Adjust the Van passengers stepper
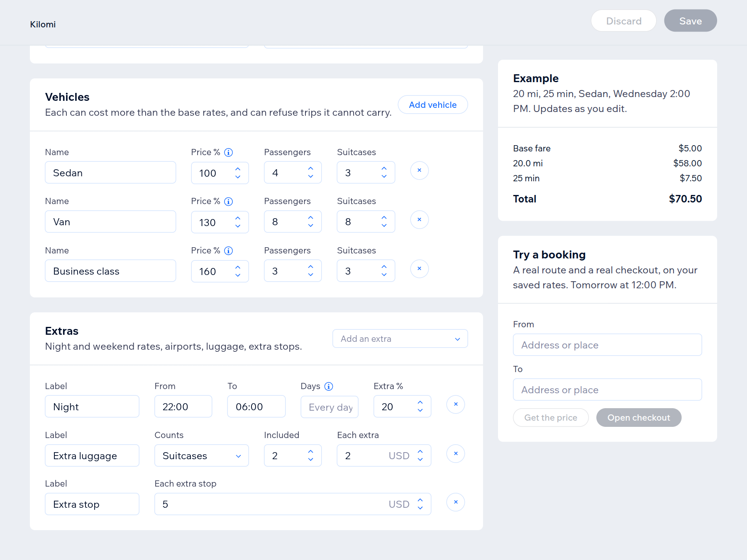747x560 pixels. (x=311, y=222)
